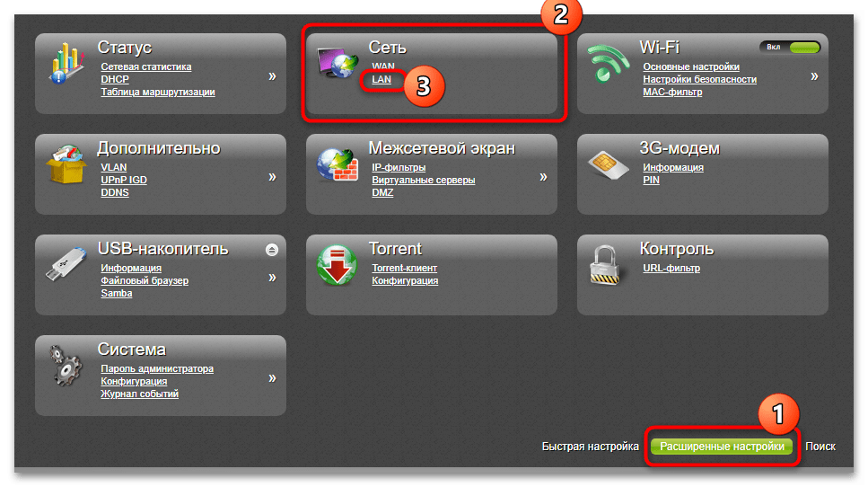Click the Torrent red arrow icon
Screen dimensions: 868x487
(x=337, y=265)
